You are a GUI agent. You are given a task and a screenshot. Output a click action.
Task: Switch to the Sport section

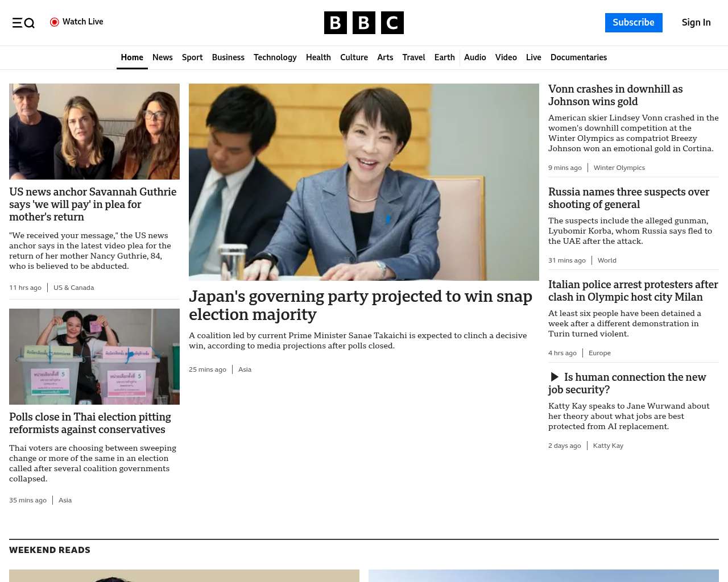[x=192, y=57]
